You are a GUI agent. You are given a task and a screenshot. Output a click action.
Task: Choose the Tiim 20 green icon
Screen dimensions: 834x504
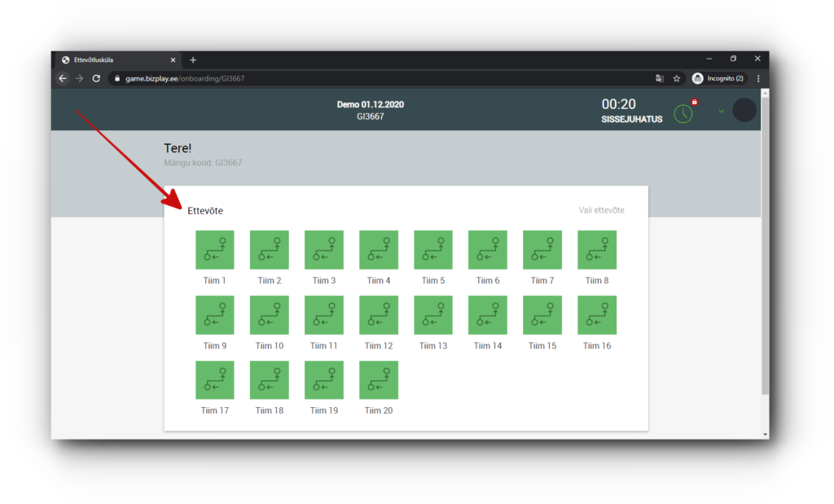click(378, 380)
